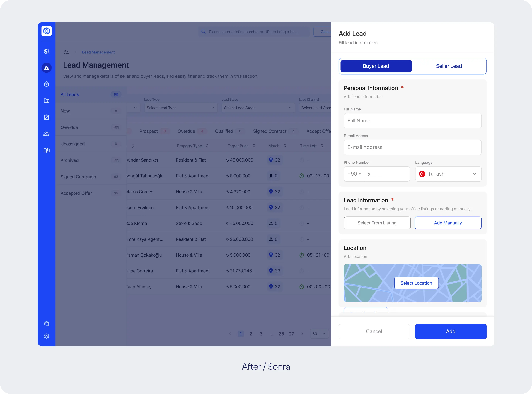
Task: Choose the Add Manually option
Action: click(448, 223)
